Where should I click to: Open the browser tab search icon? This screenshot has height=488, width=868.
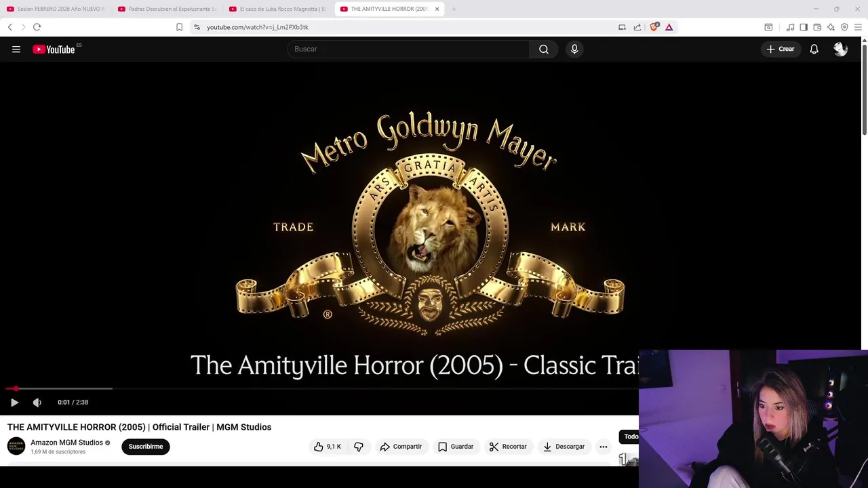click(x=768, y=27)
